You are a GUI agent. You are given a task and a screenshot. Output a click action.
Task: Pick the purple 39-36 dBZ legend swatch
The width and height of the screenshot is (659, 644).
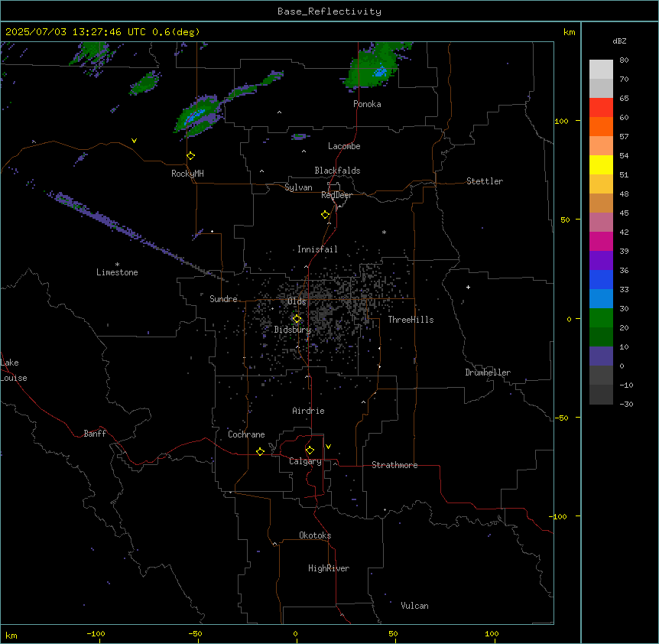point(601,261)
